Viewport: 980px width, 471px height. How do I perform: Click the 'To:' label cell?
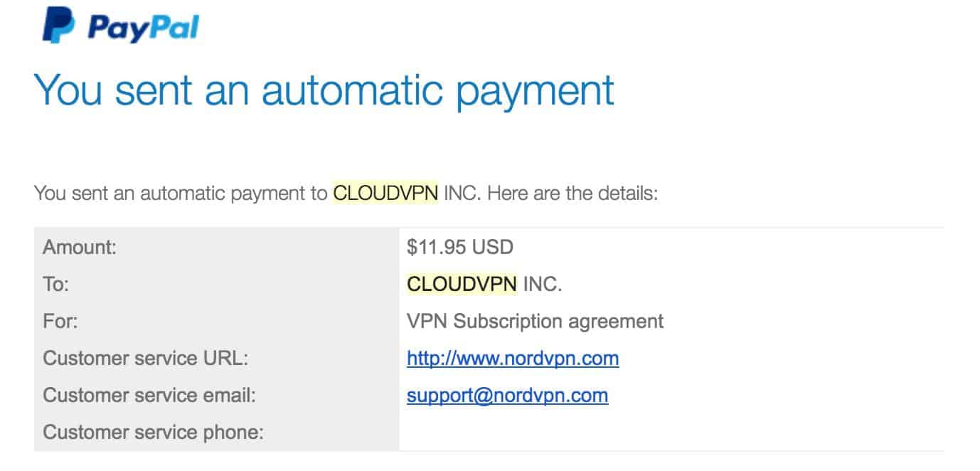click(x=216, y=284)
